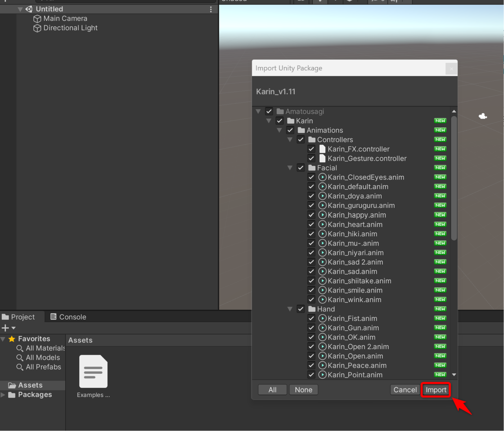Click the package list scroll-down arrow
504x431 pixels.
pyautogui.click(x=454, y=375)
